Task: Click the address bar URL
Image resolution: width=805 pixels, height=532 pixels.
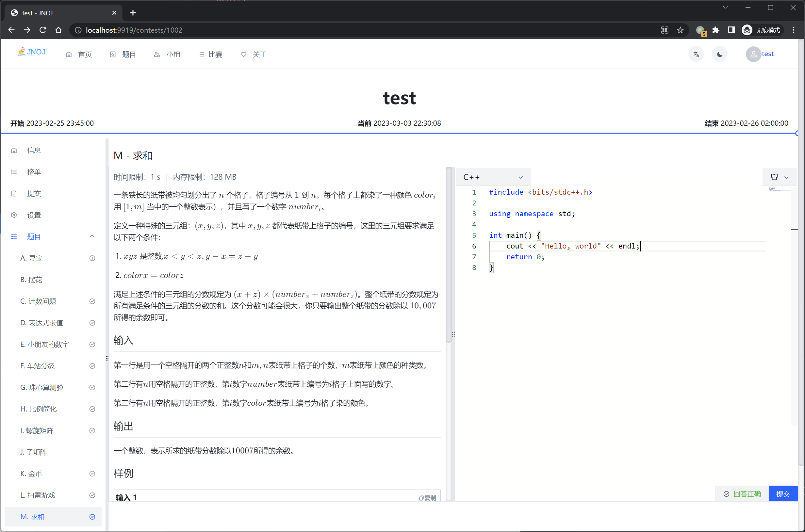Action: click(134, 30)
